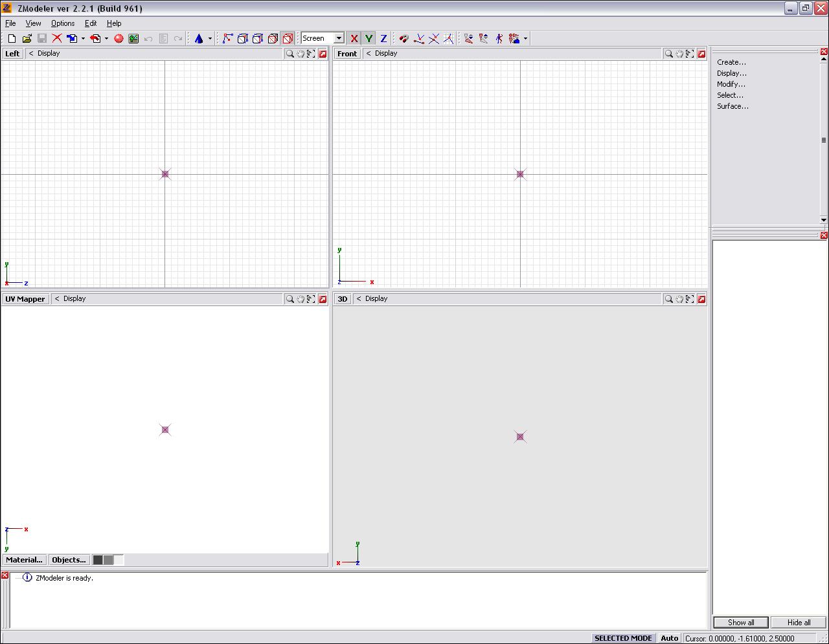Click the Export icon in toolbar

point(95,38)
